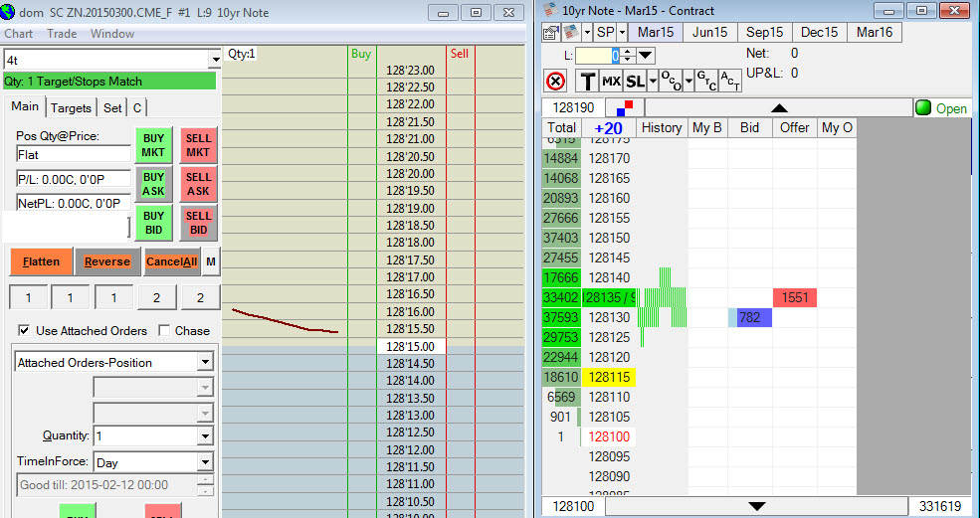Select the OCO order icon

point(672,82)
